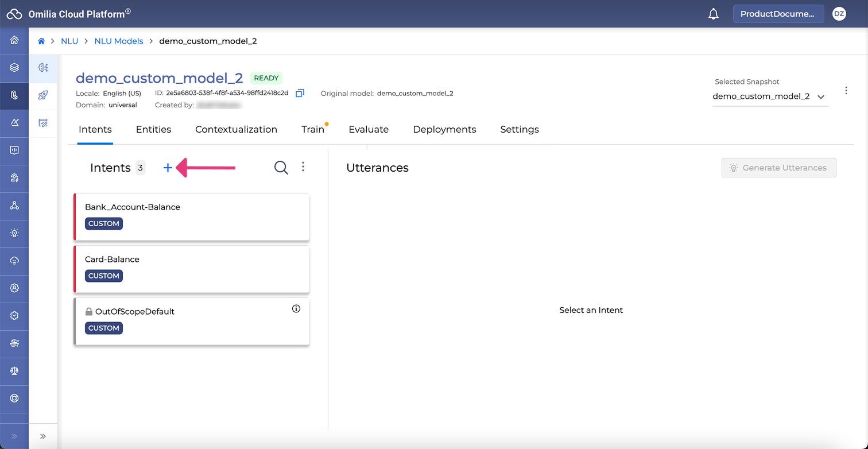868x449 pixels.
Task: Open the Deployments tab
Action: point(444,129)
